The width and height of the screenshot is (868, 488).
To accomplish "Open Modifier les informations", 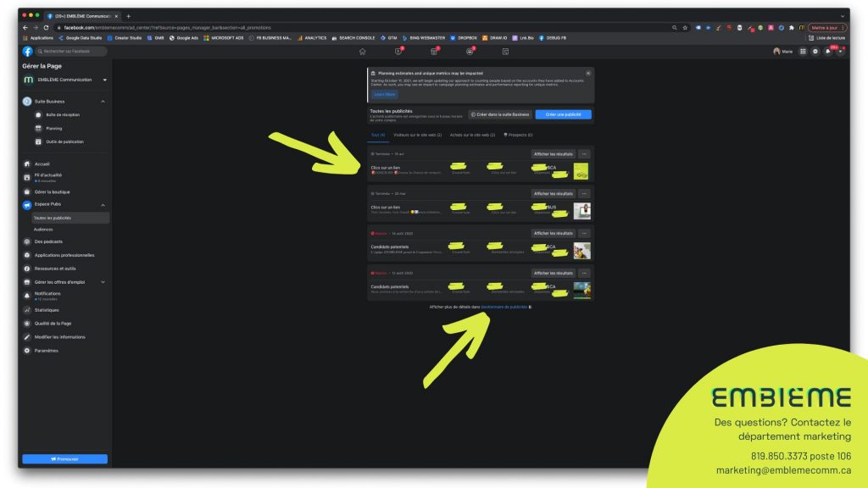I will click(60, 337).
